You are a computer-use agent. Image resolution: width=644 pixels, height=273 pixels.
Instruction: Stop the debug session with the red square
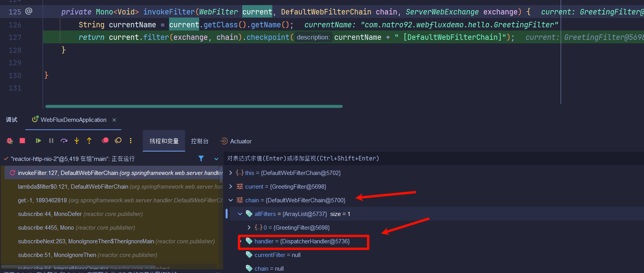click(22, 141)
